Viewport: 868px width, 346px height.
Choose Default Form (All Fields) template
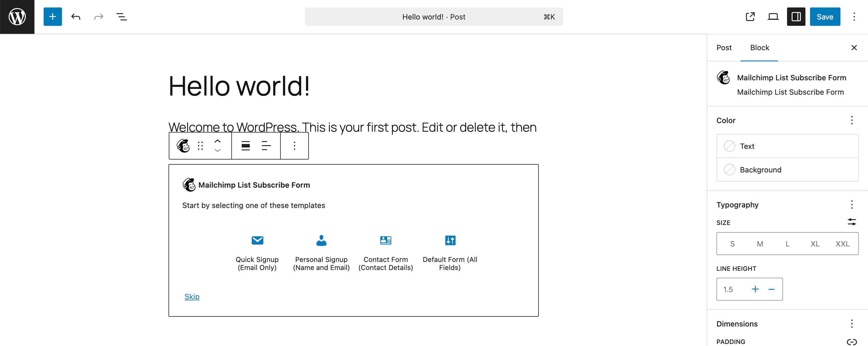[x=450, y=253]
